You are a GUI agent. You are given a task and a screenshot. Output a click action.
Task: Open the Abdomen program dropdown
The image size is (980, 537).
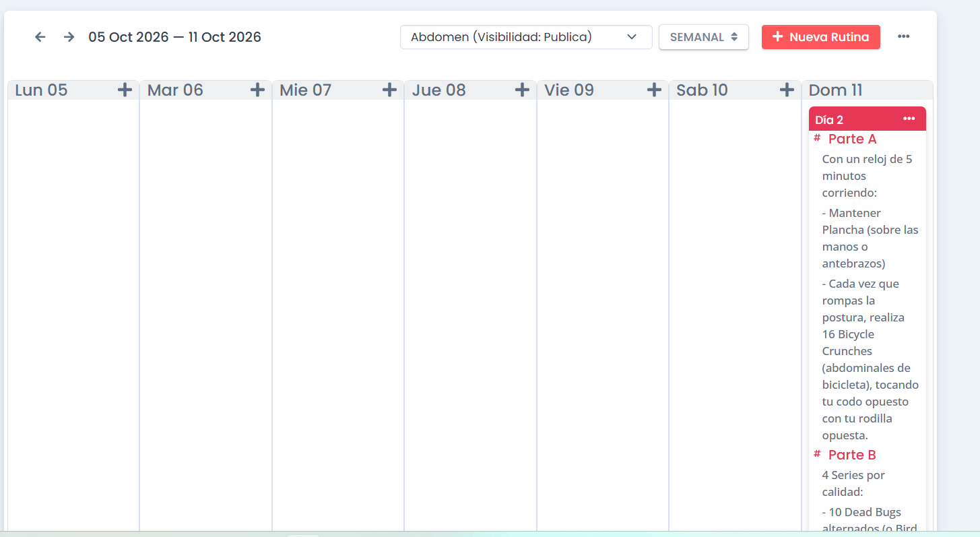pyautogui.click(x=526, y=37)
